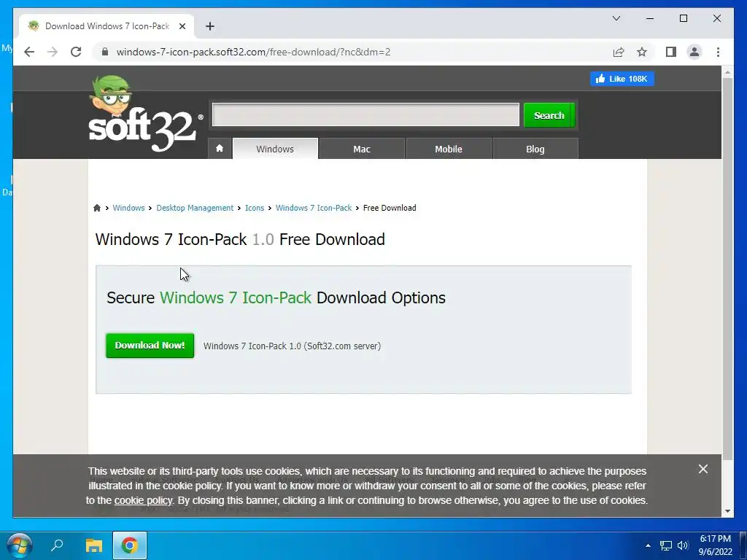Click the Download Now! button
This screenshot has height=560, width=747.
150,345
